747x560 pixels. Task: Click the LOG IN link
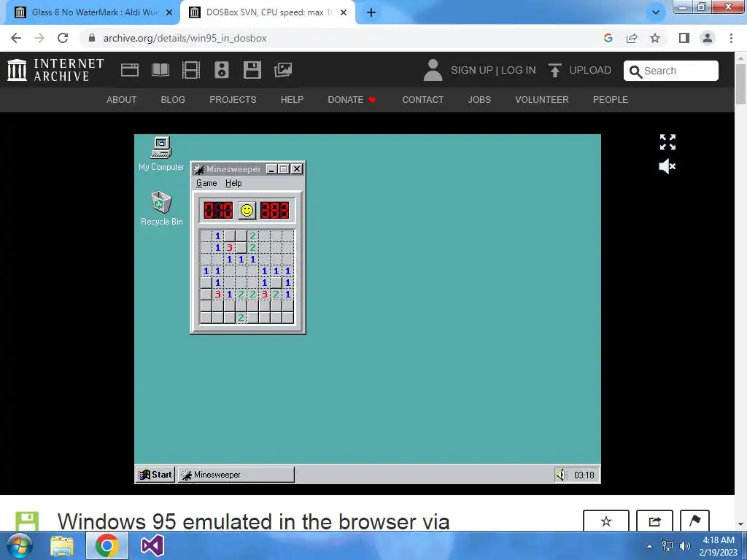[x=519, y=70]
